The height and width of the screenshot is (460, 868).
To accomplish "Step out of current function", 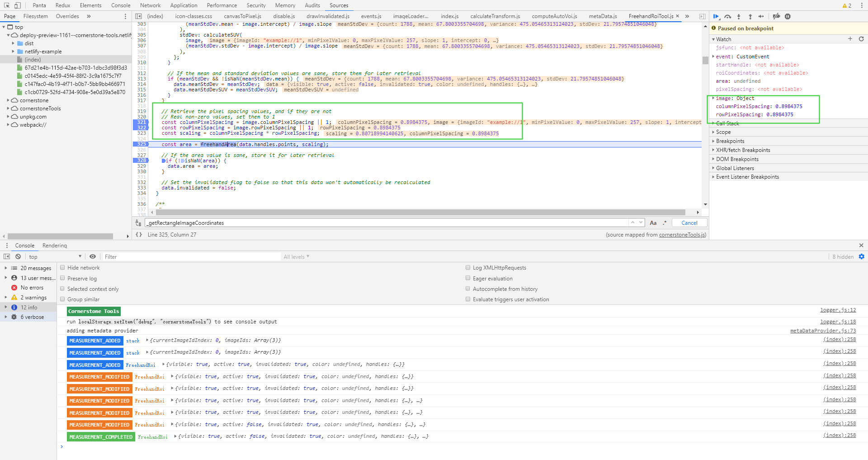I will coord(750,16).
